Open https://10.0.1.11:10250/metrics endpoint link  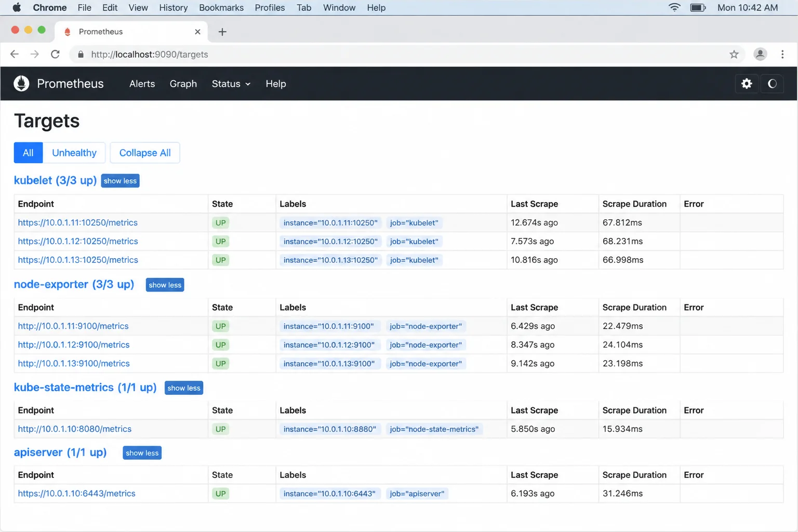coord(78,222)
